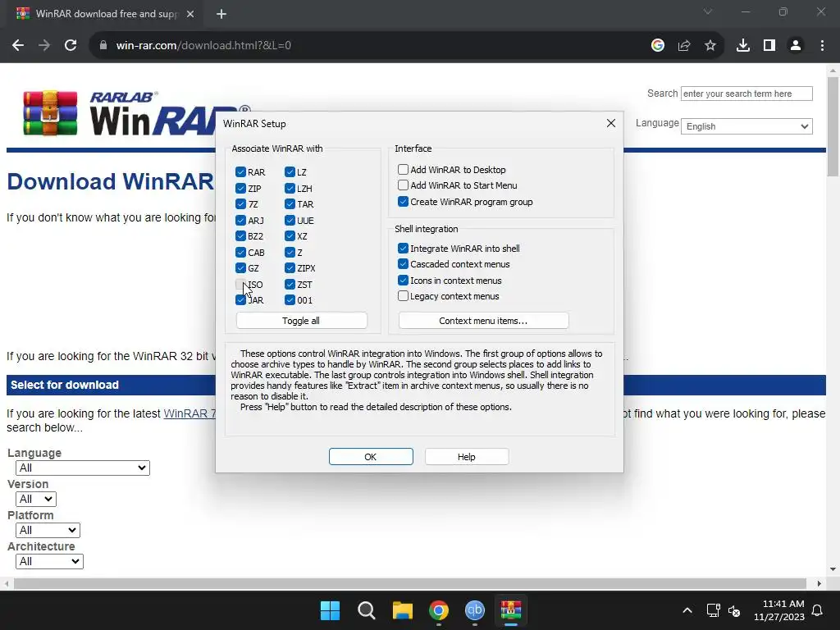Open the Google icon in address bar
Viewport: 840px width, 630px height.
click(x=658, y=46)
